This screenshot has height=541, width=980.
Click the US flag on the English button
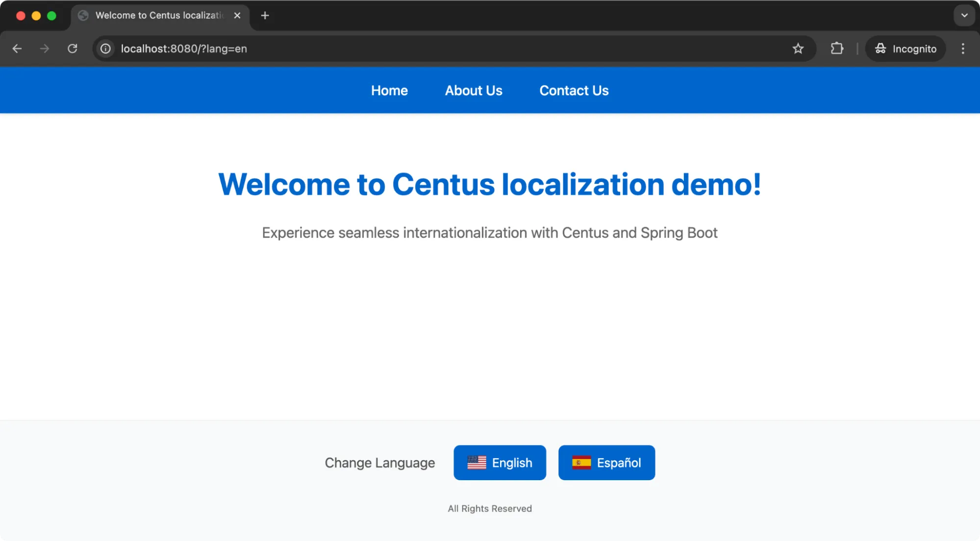[477, 462]
